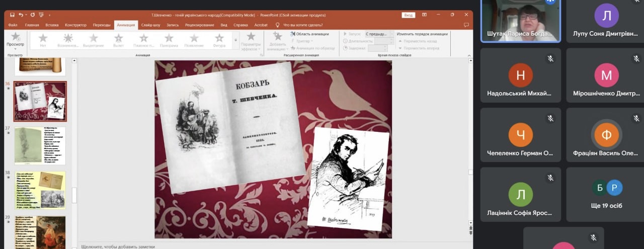Click the notes area 'Щелкните, чтобы добавить заметки'
Image resolution: width=644 pixels, height=249 pixels.
coord(118,246)
